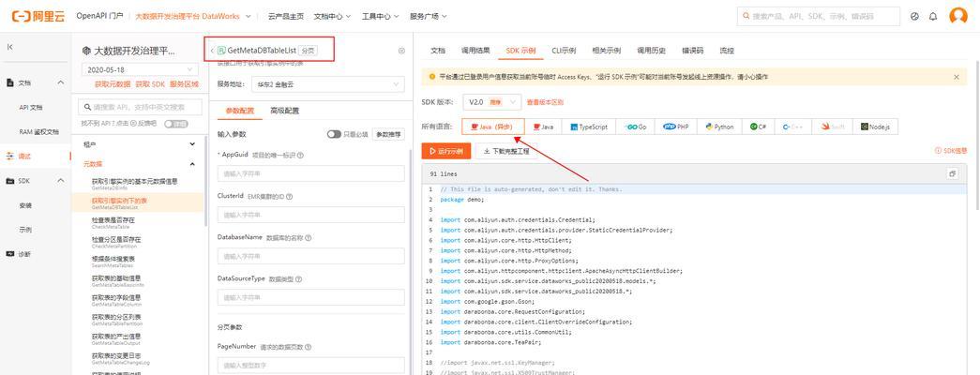Image resolution: width=980 pixels, height=375 pixels.
Task: Click the 参数推荐 button
Action: click(388, 134)
